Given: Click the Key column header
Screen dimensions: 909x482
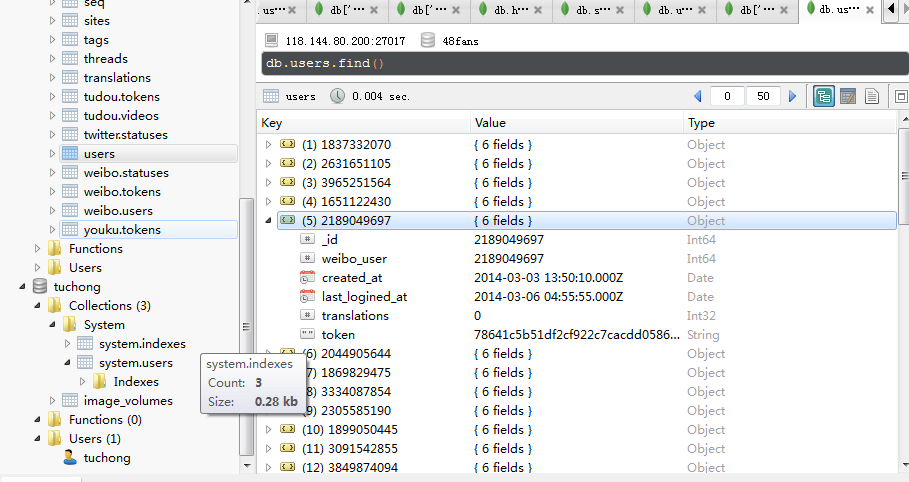Looking at the screenshot, I should 363,123.
